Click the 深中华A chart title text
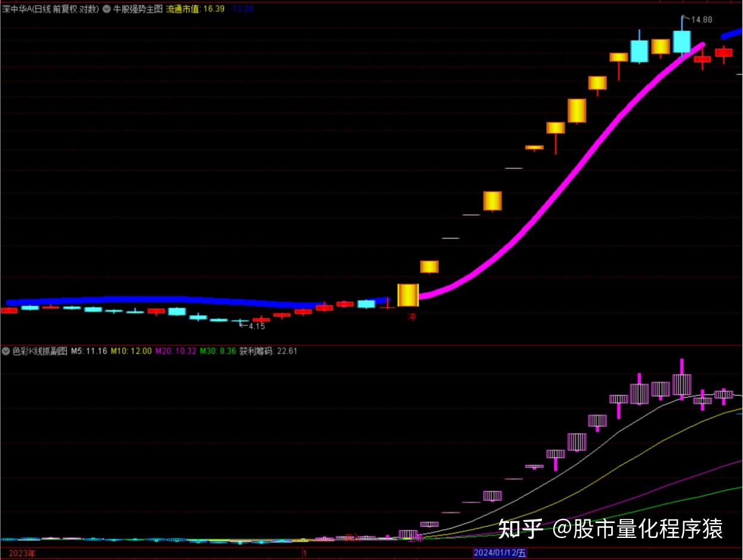Viewport: 743px width, 560px height. pyautogui.click(x=50, y=10)
